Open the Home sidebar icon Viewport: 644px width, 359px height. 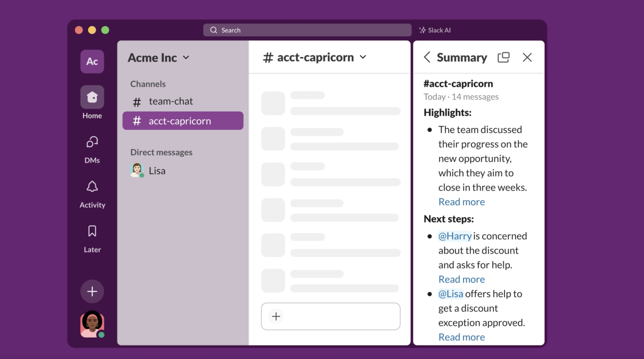[92, 97]
